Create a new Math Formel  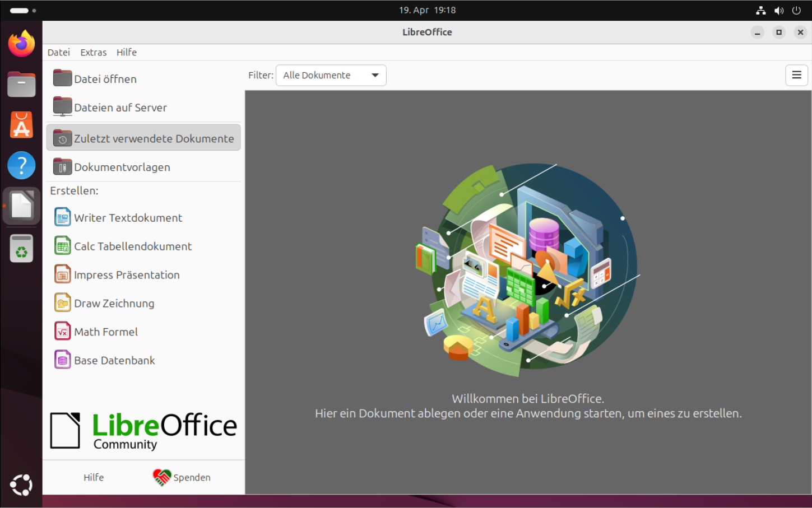[x=105, y=332]
